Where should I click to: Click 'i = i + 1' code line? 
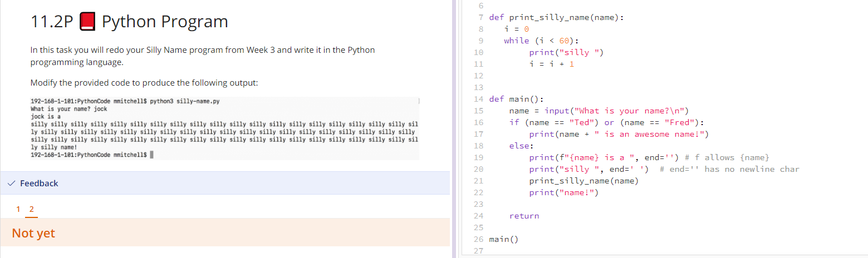[x=551, y=64]
